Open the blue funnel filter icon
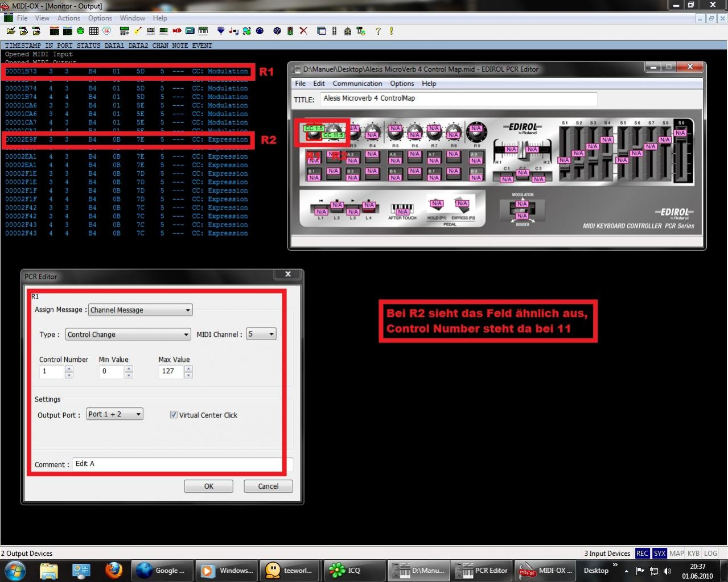 click(221, 31)
